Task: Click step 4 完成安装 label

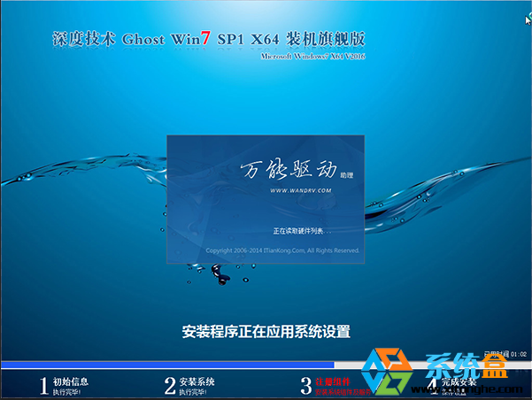Action: click(459, 382)
